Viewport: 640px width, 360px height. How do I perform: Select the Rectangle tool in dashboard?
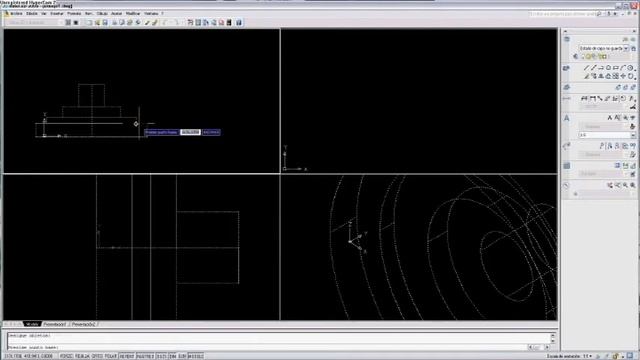tap(616, 68)
